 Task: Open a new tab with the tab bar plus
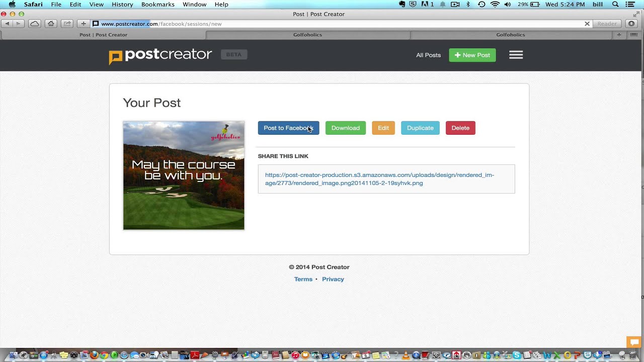[619, 35]
